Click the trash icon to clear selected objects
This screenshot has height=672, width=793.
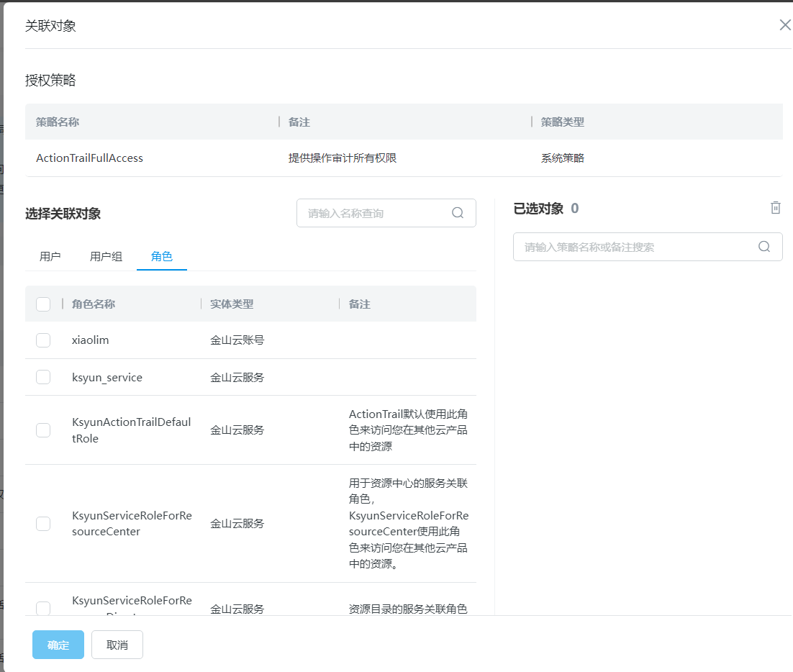tap(775, 208)
